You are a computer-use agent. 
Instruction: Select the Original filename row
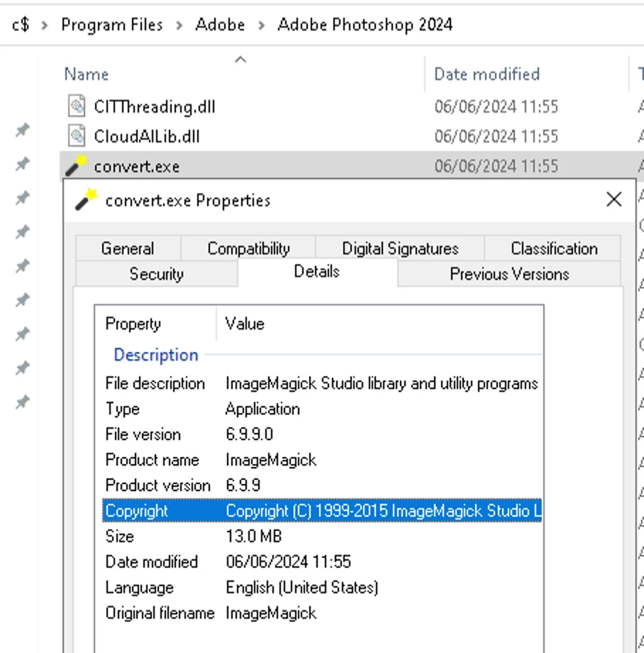pyautogui.click(x=322, y=613)
